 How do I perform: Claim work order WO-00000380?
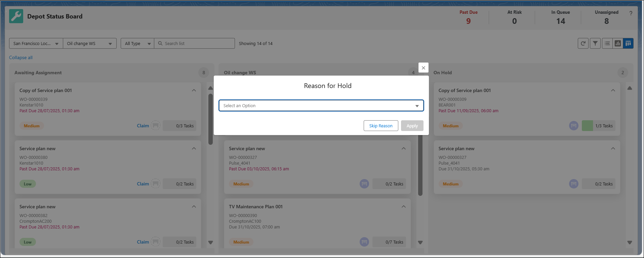pyautogui.click(x=143, y=184)
